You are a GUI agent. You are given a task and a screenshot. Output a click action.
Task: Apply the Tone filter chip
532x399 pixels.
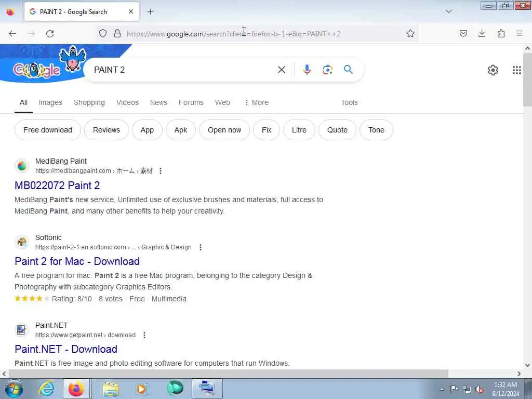click(376, 130)
